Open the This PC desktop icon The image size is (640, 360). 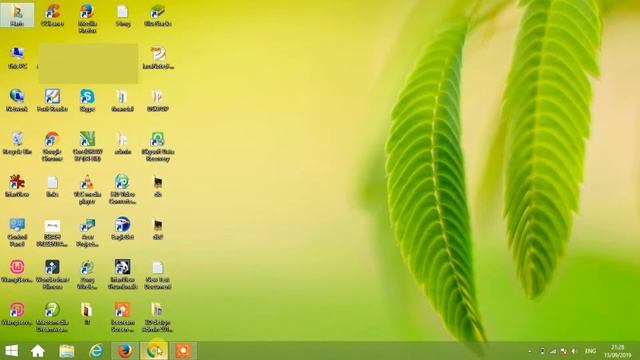(x=17, y=58)
